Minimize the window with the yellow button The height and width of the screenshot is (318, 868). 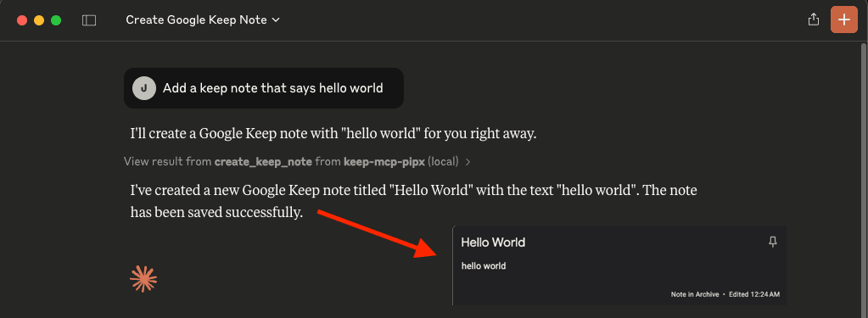click(x=39, y=20)
